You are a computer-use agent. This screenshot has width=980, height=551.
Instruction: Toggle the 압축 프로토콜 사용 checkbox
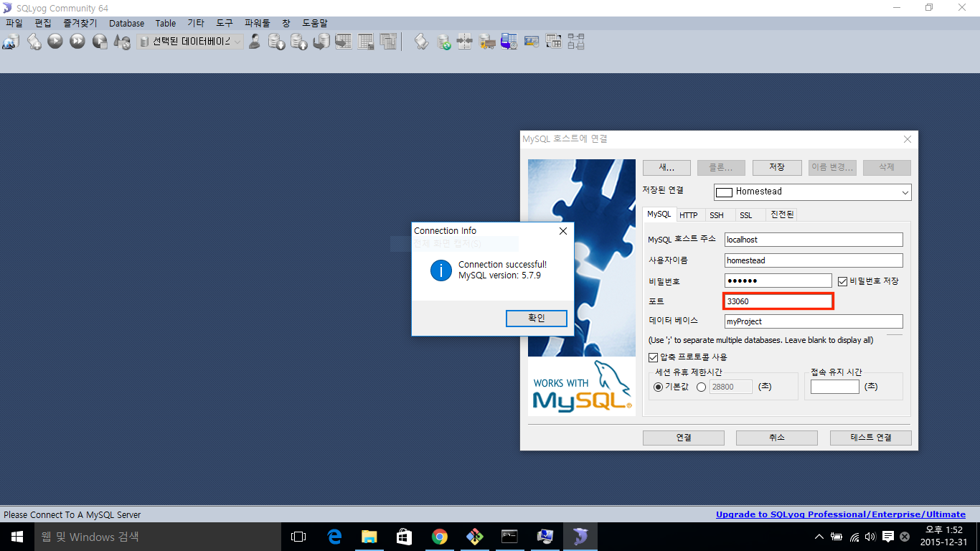pyautogui.click(x=653, y=357)
